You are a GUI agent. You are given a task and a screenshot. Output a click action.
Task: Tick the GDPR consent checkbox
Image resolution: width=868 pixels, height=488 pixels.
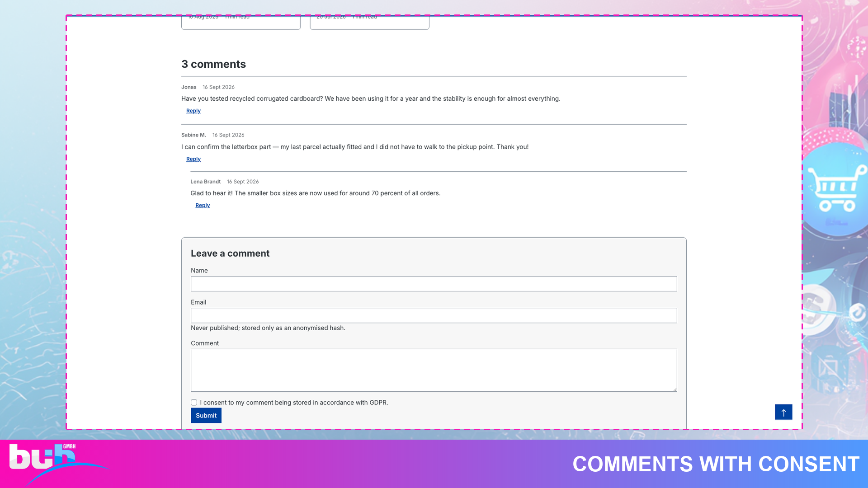click(194, 403)
